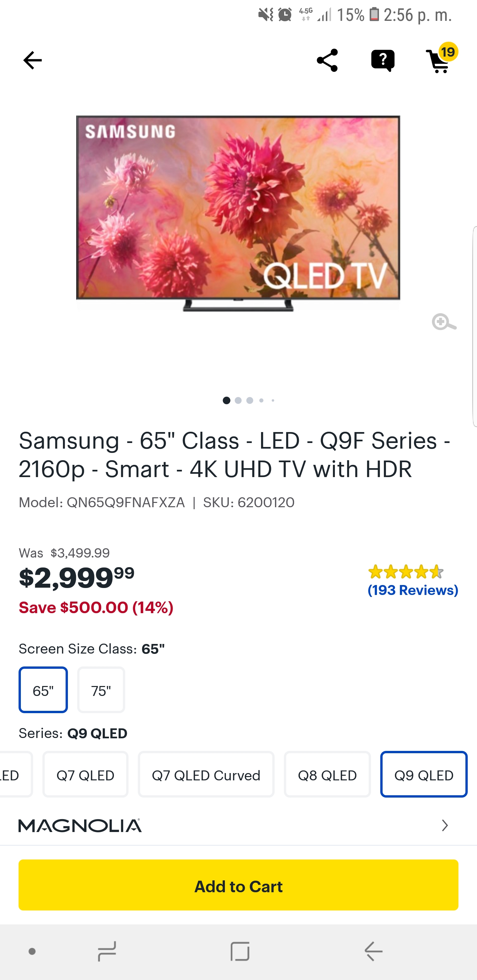Screen dimensions: 477x980
Task: Tap the Android recent apps icon
Action: click(107, 951)
